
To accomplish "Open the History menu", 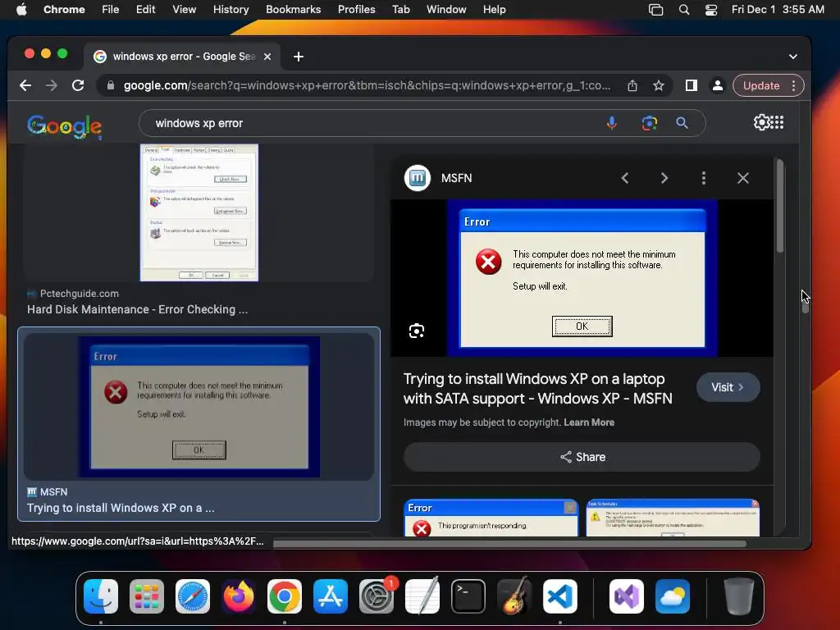I will [231, 10].
